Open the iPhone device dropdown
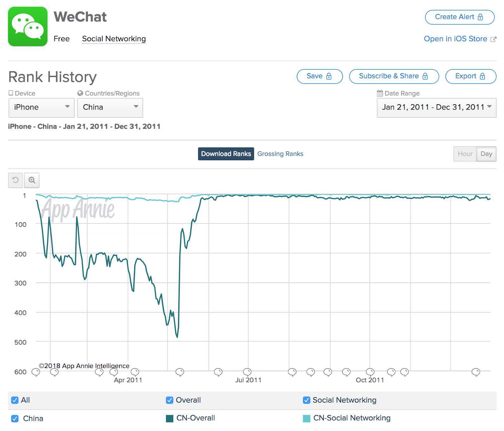Screen dimensions: 504x431 tap(41, 107)
